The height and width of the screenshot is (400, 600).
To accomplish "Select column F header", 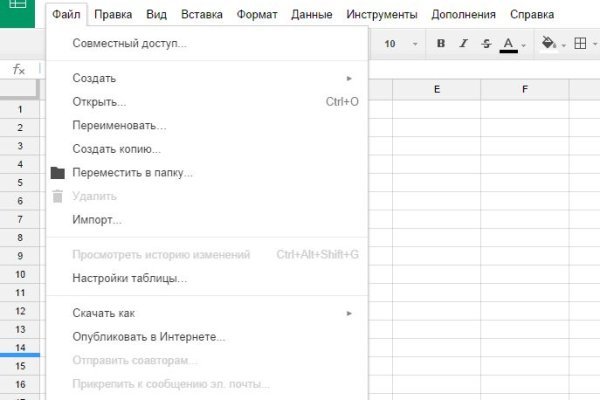I will [525, 90].
